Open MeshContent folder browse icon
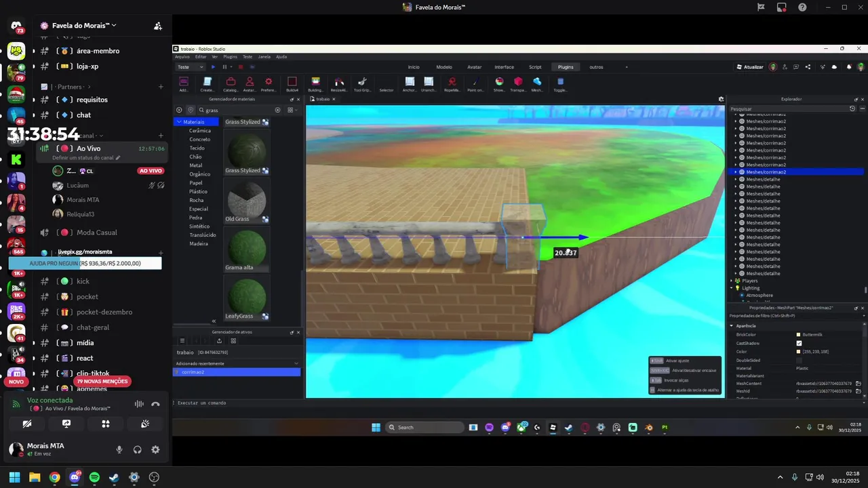The image size is (868, 488). 859,384
